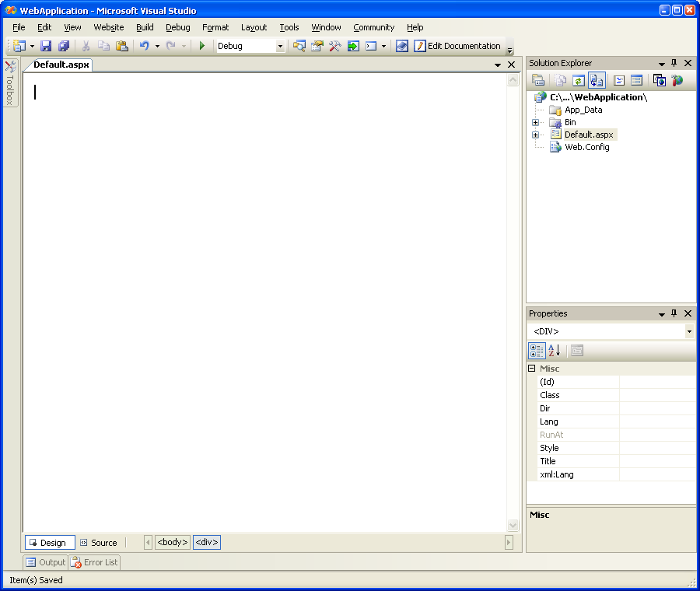
Task: Click the ASP.NET Configuration icon
Action: click(x=677, y=80)
